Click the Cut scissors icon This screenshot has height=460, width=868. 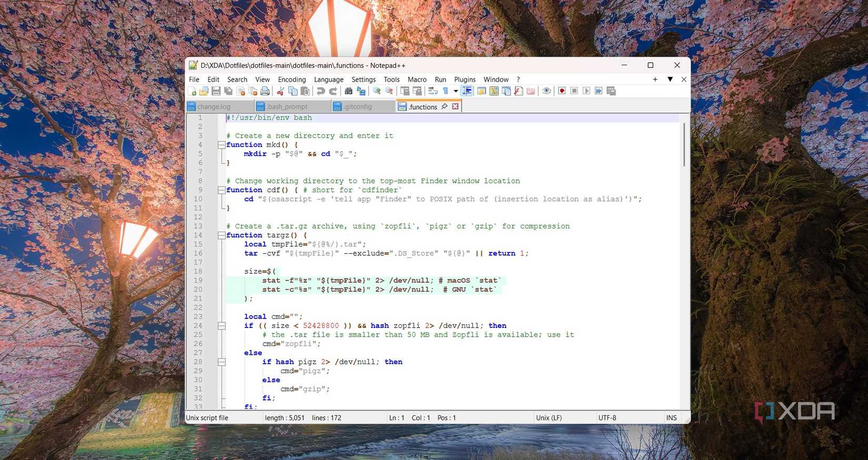(x=280, y=91)
